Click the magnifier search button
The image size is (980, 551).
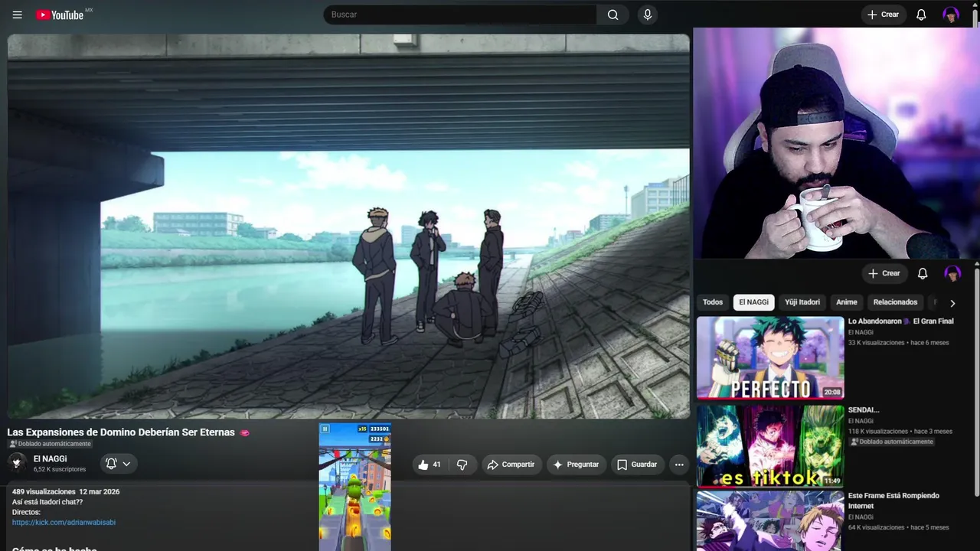click(612, 15)
